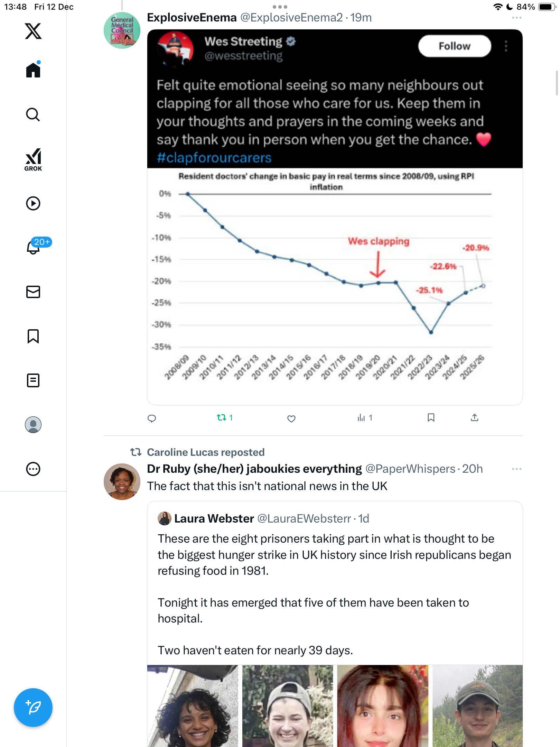Go to Home timeline

(x=33, y=70)
